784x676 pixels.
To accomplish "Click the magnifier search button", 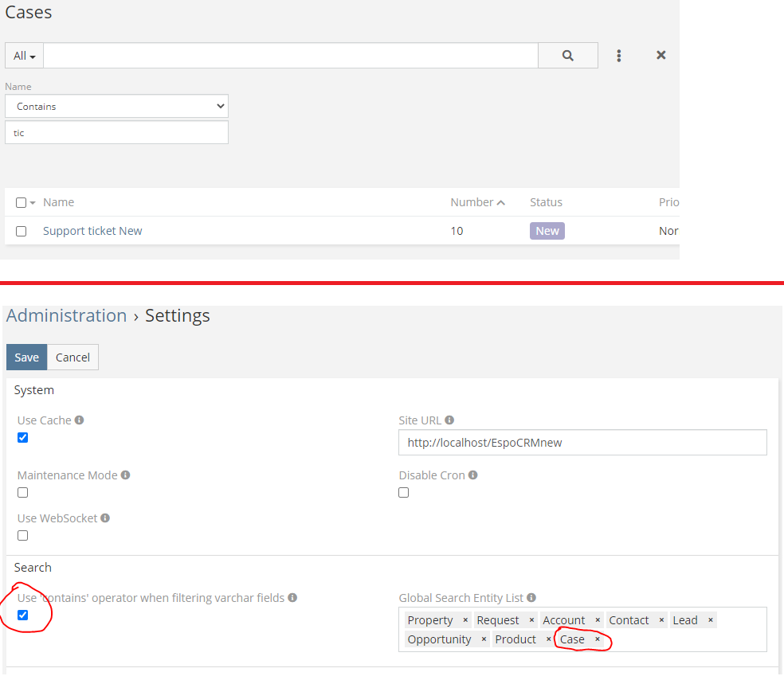I will 567,56.
